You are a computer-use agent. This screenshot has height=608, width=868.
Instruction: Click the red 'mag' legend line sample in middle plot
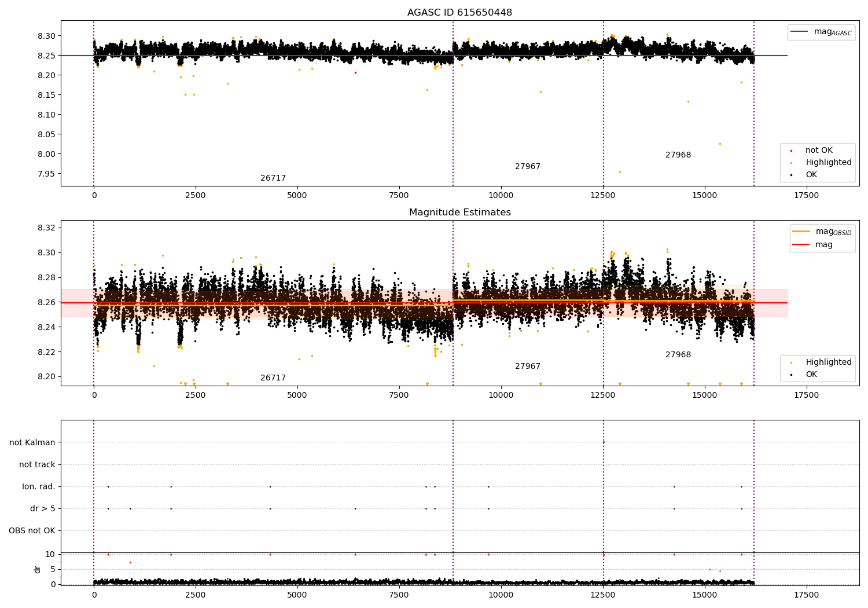click(x=801, y=245)
